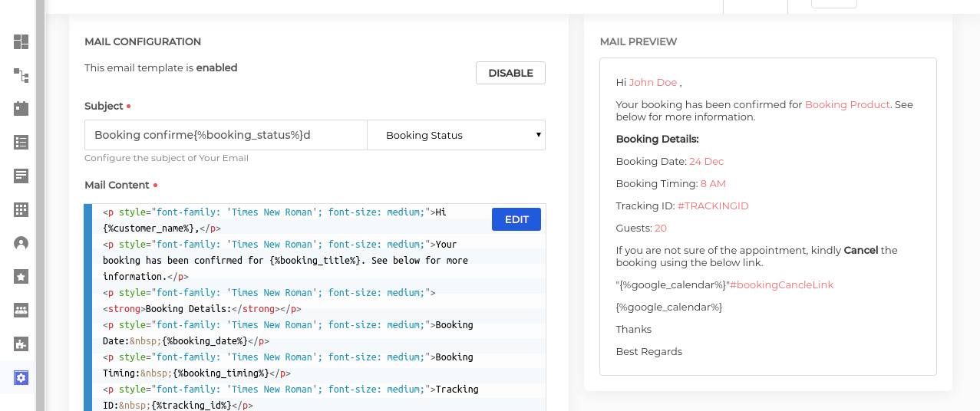Open the people group sidebar icon
The image size is (980, 411).
click(21, 311)
